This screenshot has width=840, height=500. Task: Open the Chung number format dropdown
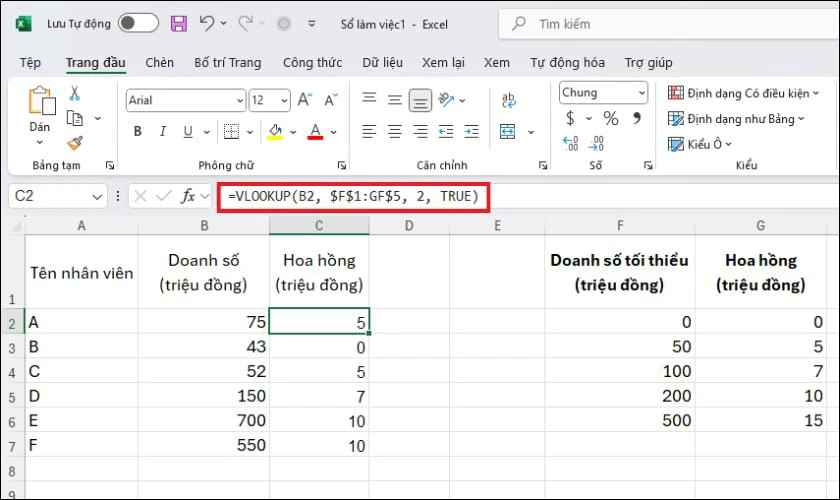click(642, 93)
